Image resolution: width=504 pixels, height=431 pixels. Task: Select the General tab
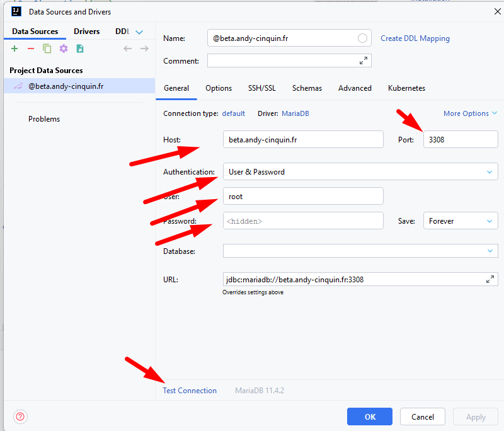176,88
